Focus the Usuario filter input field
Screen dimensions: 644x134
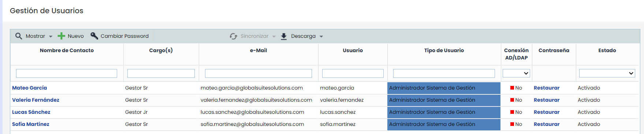click(353, 73)
